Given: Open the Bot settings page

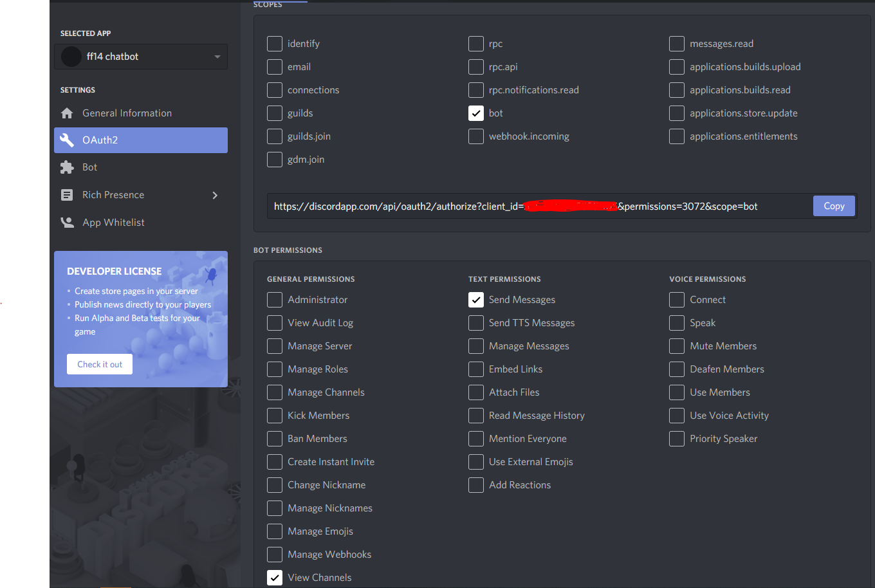Looking at the screenshot, I should tap(90, 167).
